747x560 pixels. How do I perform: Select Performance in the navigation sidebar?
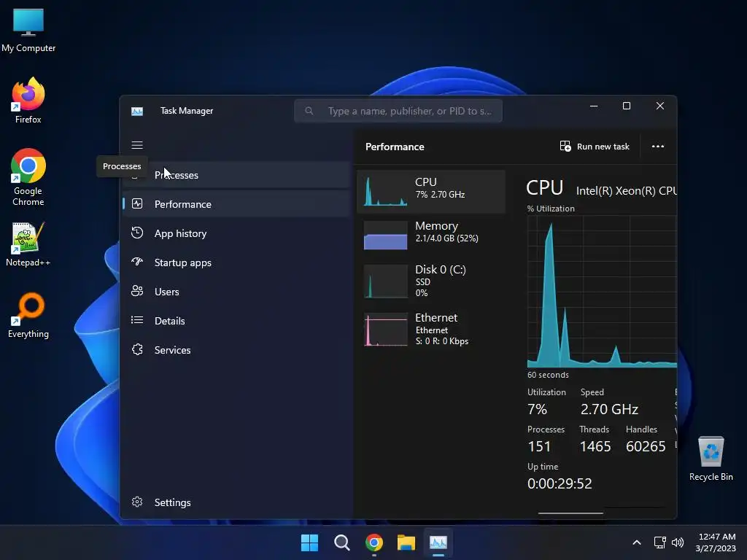(236, 204)
